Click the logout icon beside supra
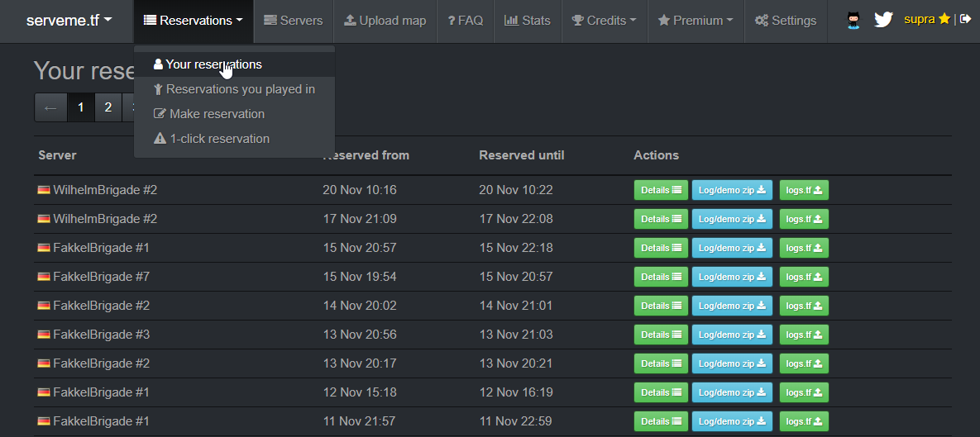 (x=965, y=19)
